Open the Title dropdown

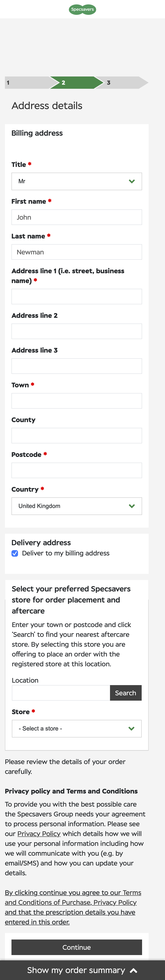click(x=77, y=181)
